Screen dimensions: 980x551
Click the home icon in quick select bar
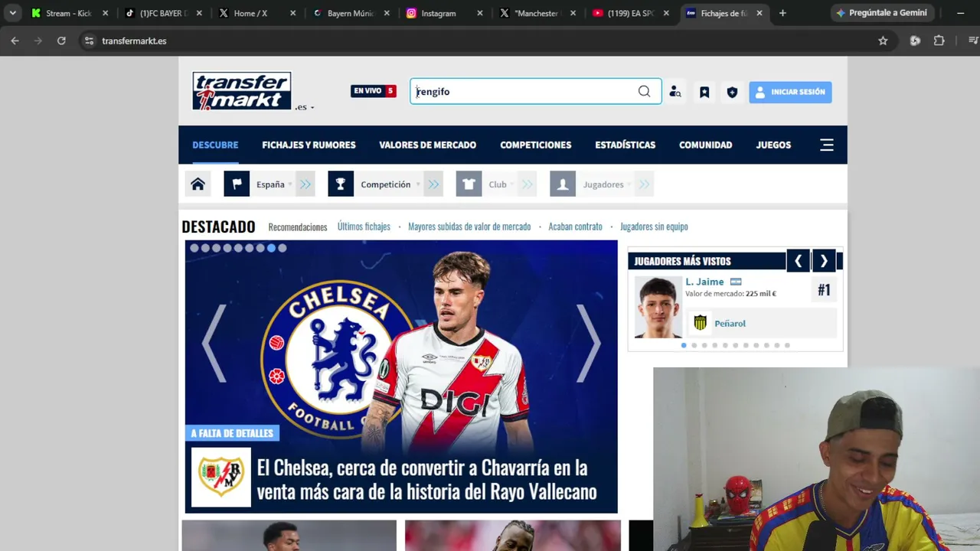click(x=198, y=184)
